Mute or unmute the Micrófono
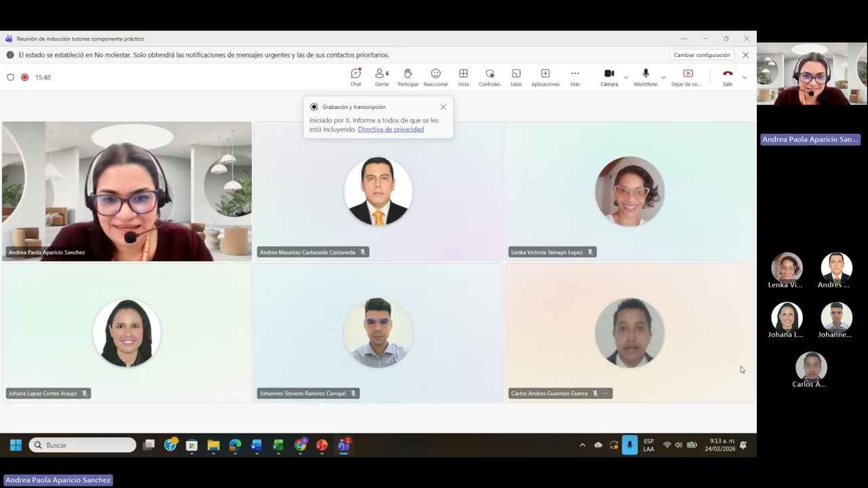Image resolution: width=868 pixels, height=488 pixels. click(x=646, y=77)
